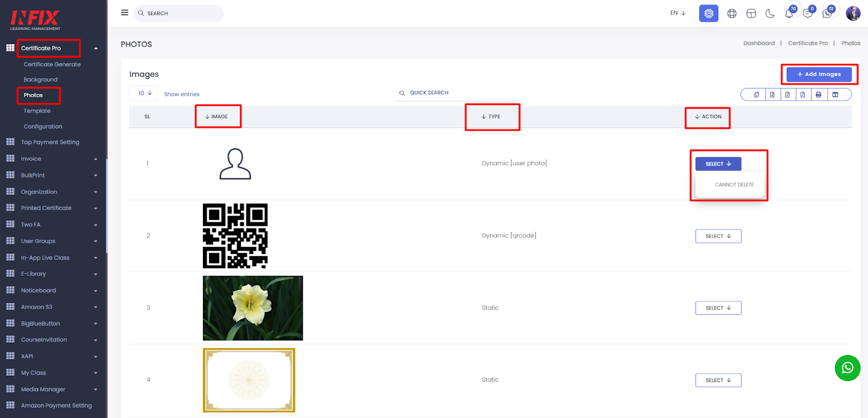
Task: Expand the BulkPrint sidebar menu
Action: (95, 175)
